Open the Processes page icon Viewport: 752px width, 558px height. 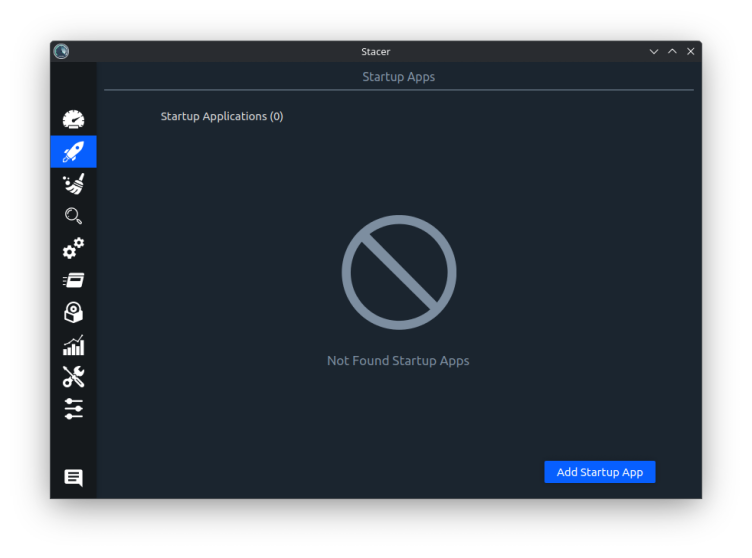tap(73, 280)
